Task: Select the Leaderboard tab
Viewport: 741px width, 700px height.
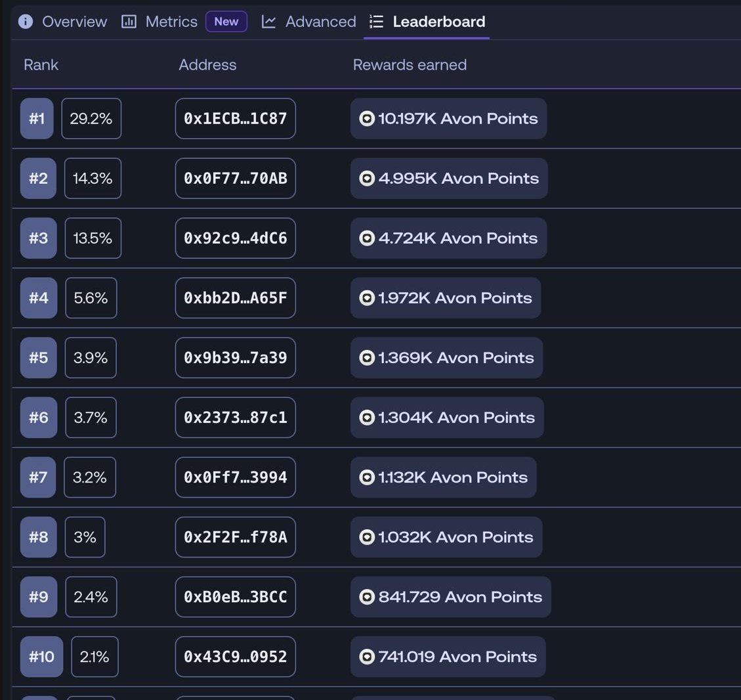Action: (427, 22)
